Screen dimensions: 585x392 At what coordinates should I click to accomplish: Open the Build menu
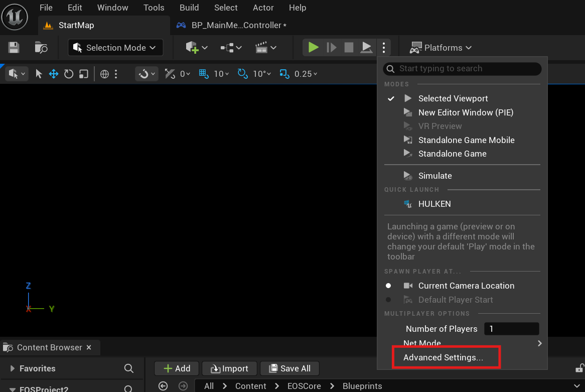click(x=189, y=8)
